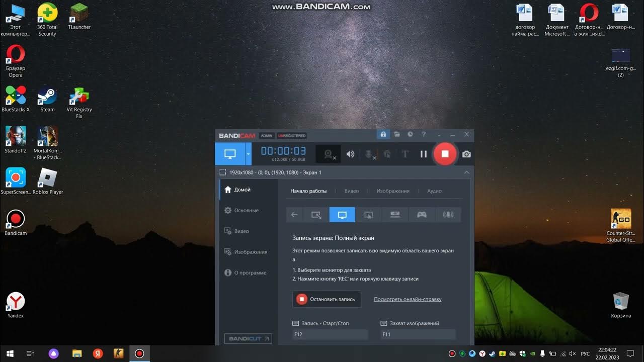Open the scheduled recording clock icon

(411, 135)
